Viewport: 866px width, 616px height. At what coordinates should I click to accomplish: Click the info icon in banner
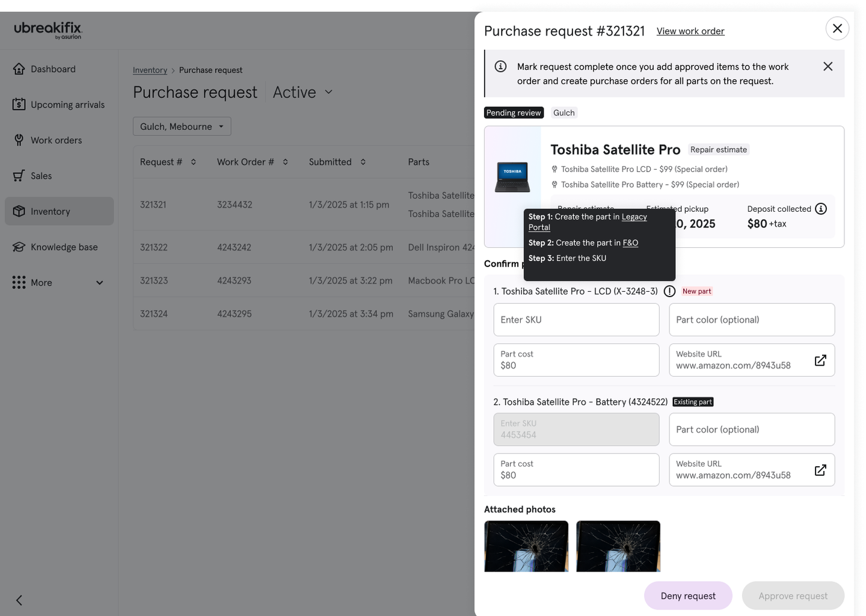pyautogui.click(x=500, y=66)
